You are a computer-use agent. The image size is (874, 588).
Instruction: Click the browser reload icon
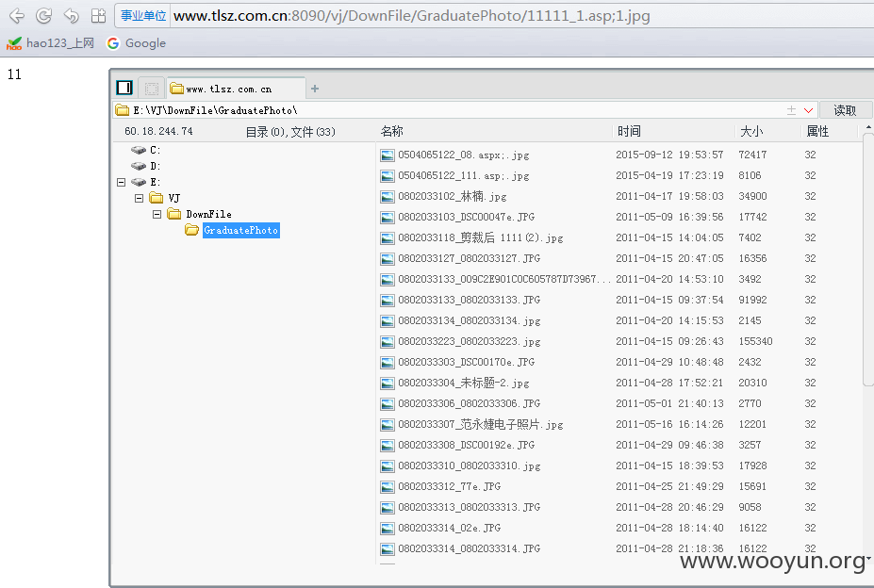point(43,16)
